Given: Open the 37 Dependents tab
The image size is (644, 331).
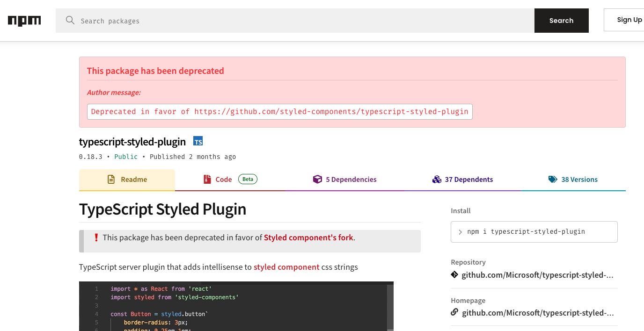Looking at the screenshot, I should [462, 180].
